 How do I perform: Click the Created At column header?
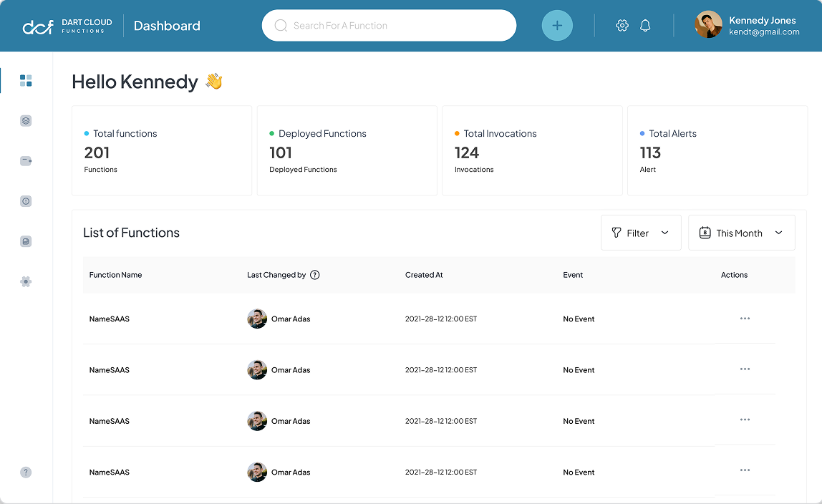coord(424,275)
